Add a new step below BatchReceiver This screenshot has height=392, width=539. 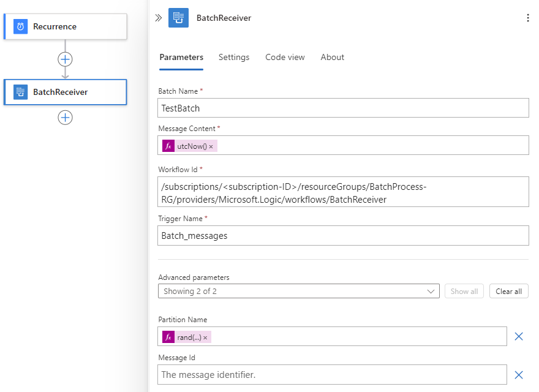65,118
